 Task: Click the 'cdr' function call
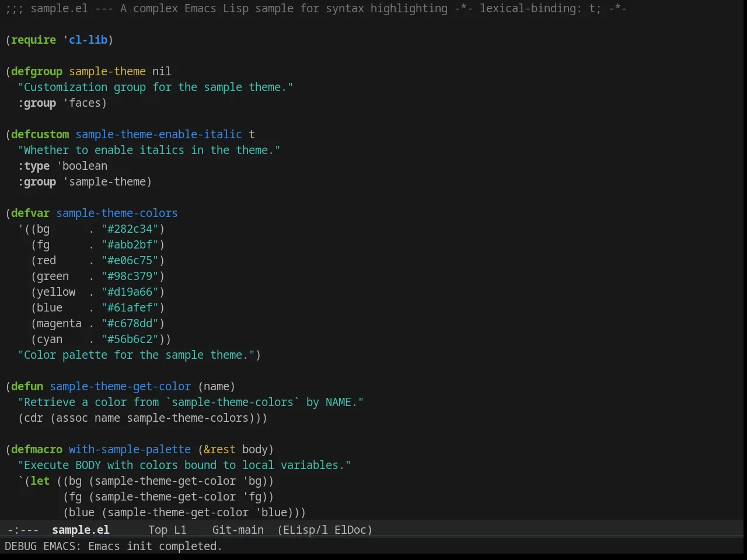[34, 418]
